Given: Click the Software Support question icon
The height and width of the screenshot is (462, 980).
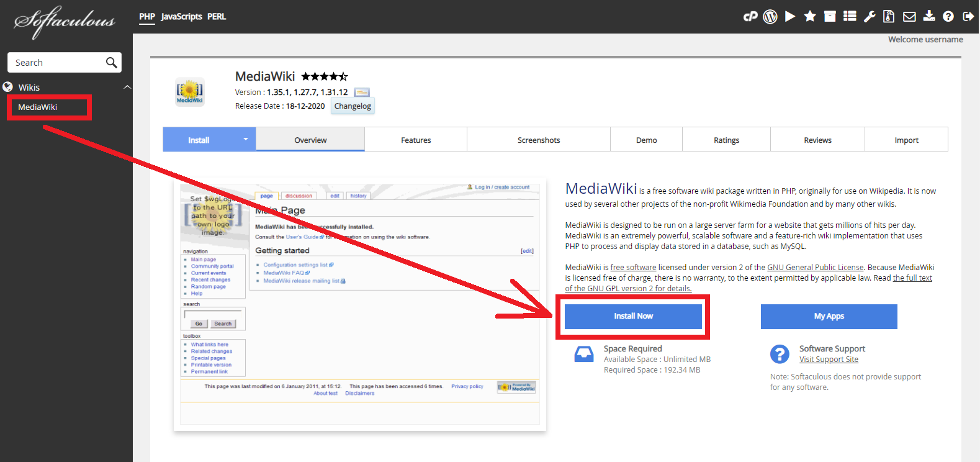Looking at the screenshot, I should pos(780,354).
